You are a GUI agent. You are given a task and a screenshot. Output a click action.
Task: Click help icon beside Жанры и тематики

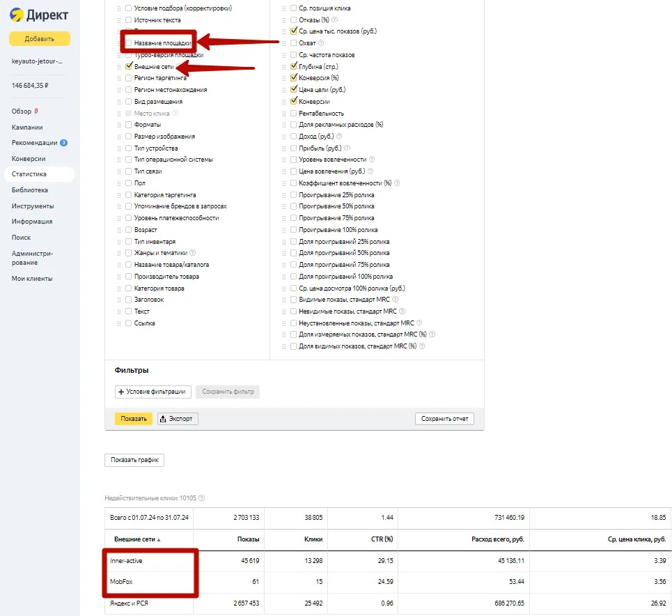(193, 253)
